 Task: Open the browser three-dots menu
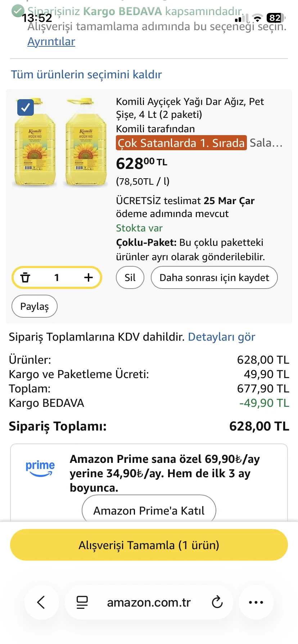click(x=256, y=602)
